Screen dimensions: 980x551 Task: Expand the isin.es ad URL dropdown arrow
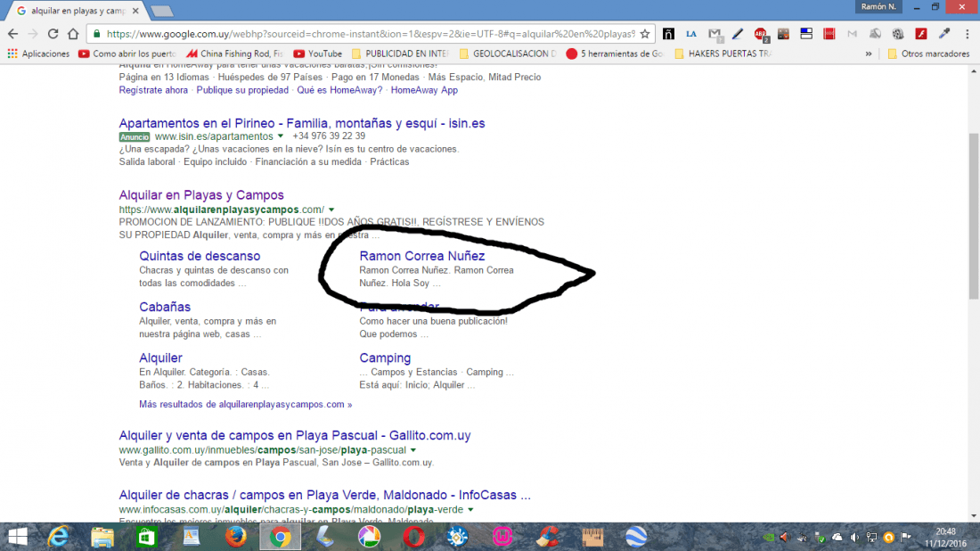click(281, 136)
